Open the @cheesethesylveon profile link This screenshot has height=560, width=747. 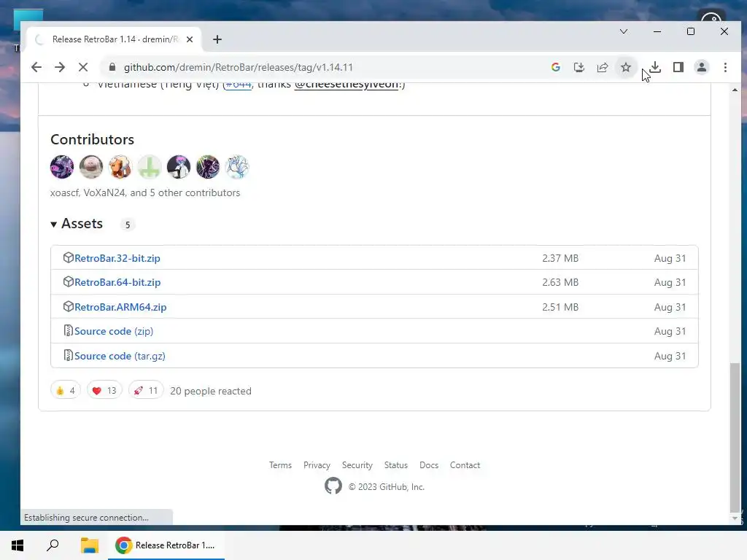click(x=347, y=85)
